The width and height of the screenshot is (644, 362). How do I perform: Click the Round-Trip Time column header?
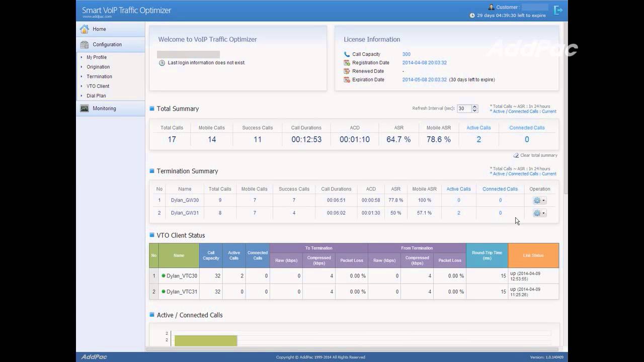coord(487,255)
